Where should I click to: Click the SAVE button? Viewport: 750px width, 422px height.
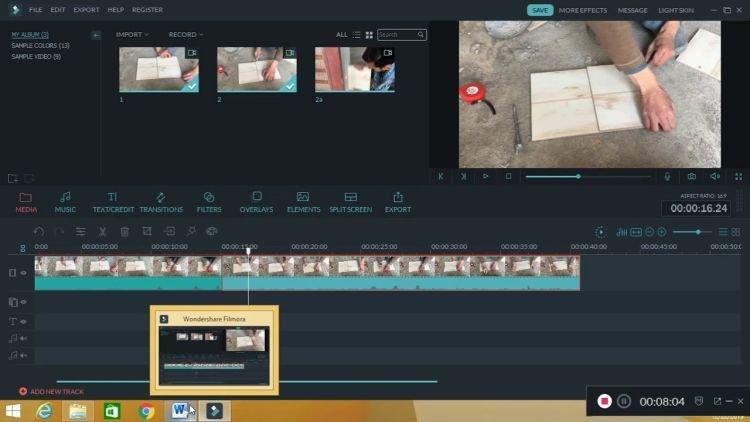click(x=540, y=10)
